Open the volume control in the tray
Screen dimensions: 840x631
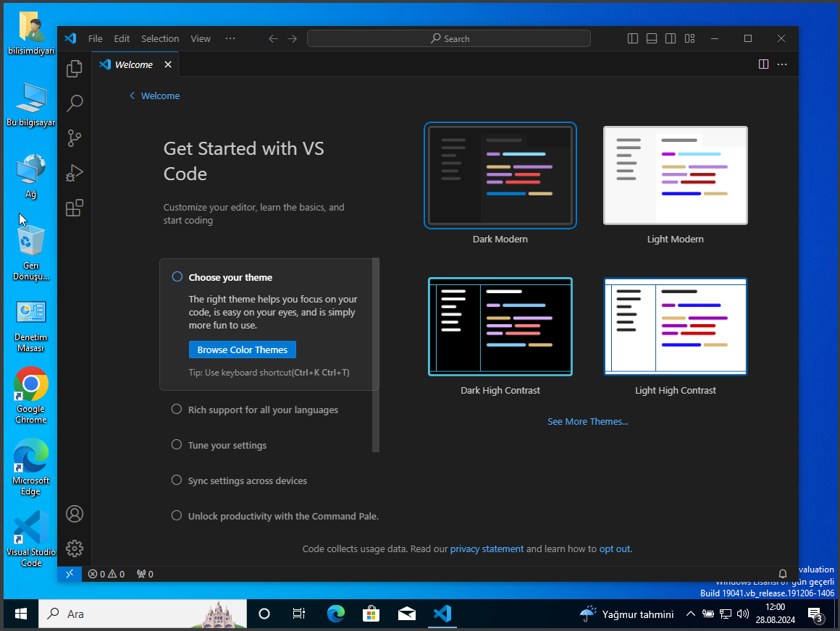[742, 614]
